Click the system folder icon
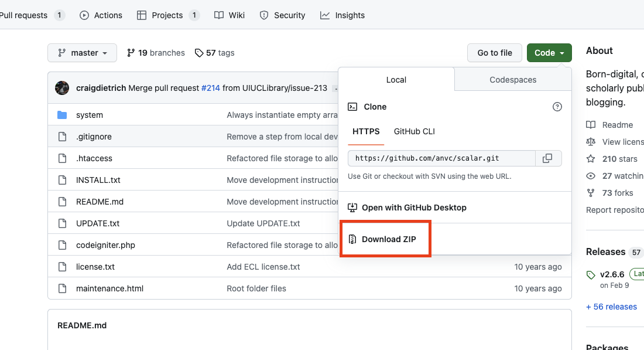Image resolution: width=644 pixels, height=350 pixels. point(62,115)
